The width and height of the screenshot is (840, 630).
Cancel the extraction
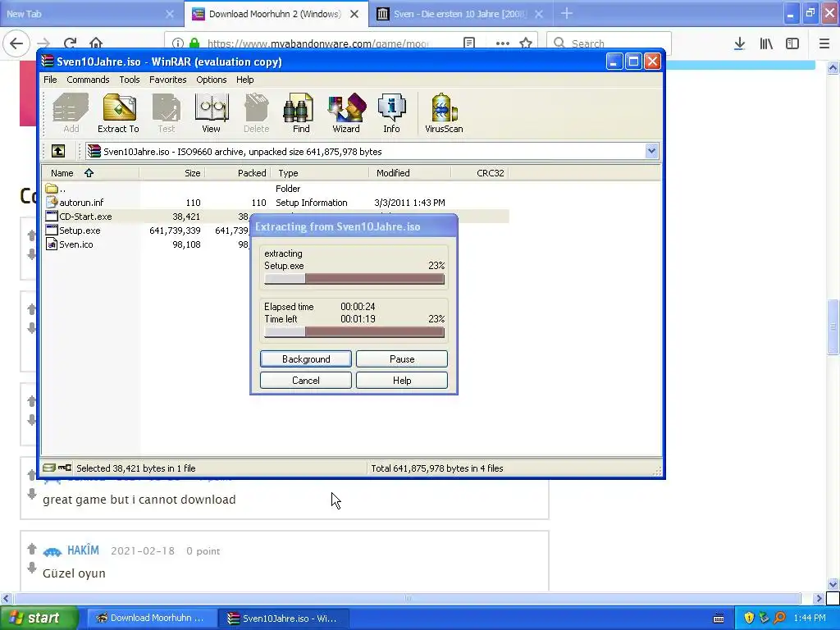306,381
